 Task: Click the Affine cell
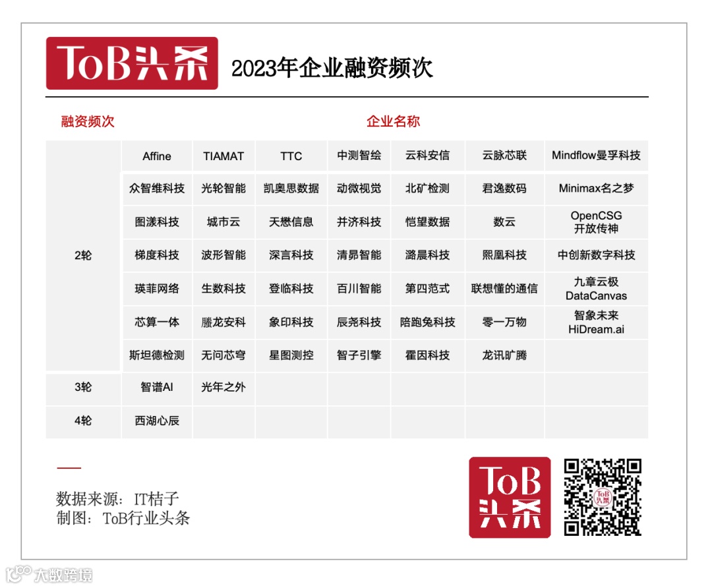coord(157,156)
